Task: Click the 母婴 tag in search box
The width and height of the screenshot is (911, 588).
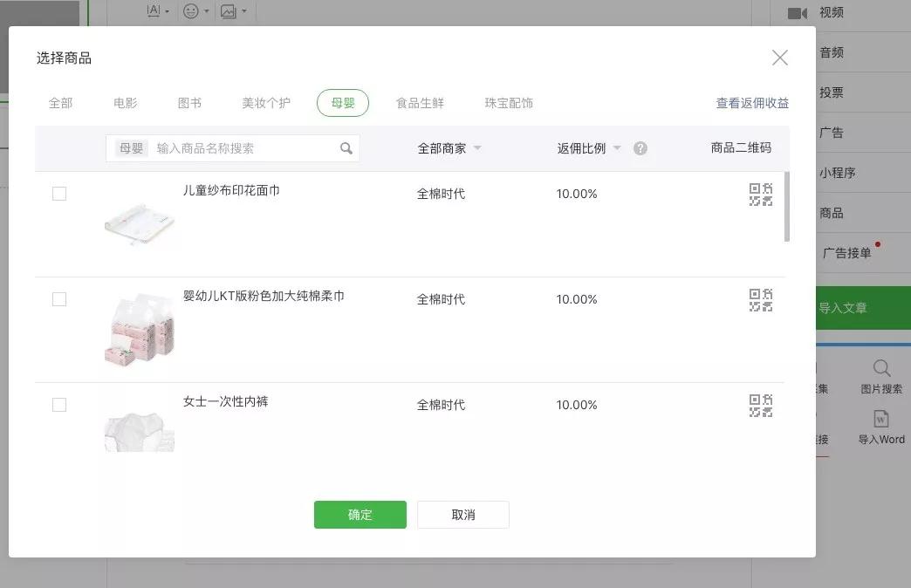Action: 131,148
